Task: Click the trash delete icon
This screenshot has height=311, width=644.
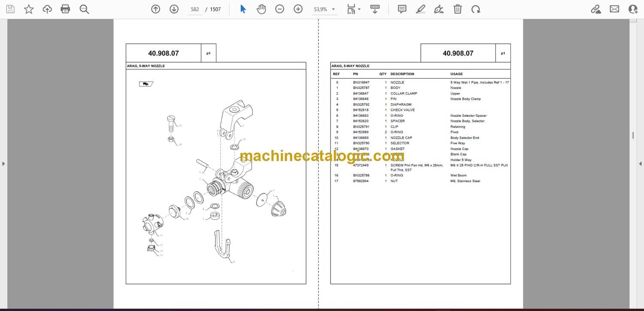Action: coord(458,9)
